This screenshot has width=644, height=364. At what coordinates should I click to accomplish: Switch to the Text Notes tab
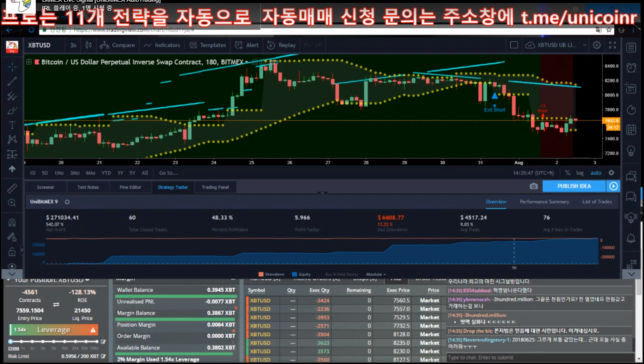click(88, 187)
